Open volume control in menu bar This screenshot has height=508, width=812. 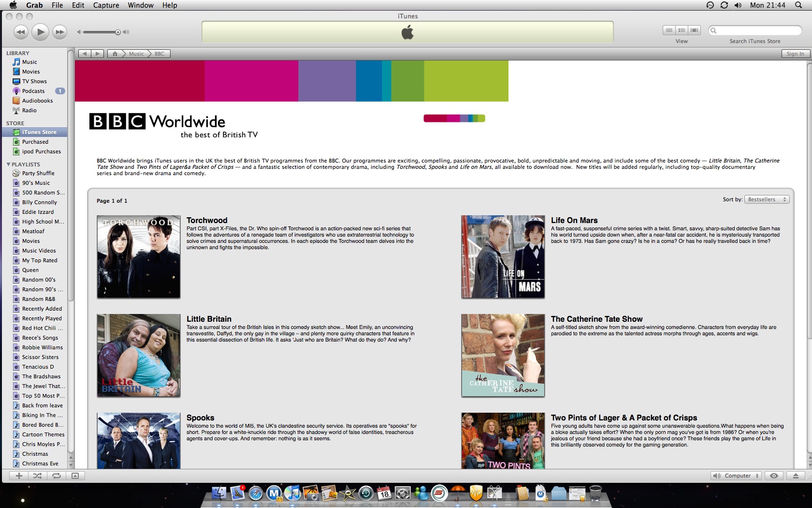tap(738, 5)
